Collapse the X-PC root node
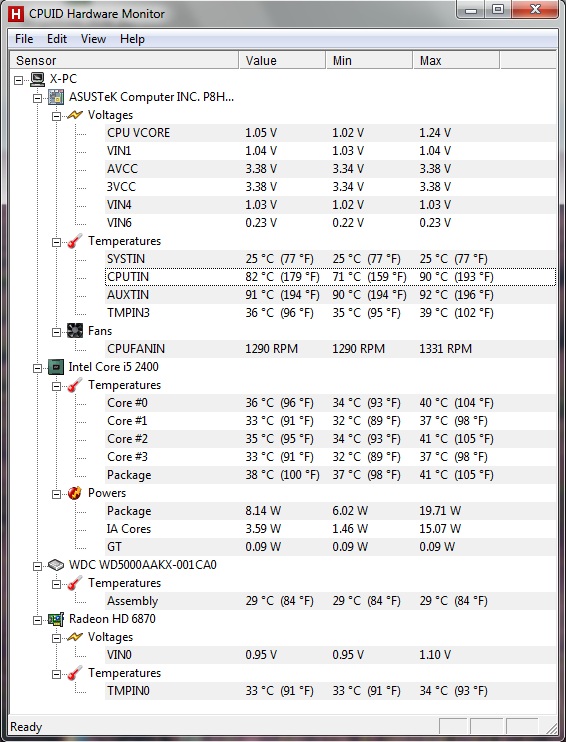 point(18,80)
